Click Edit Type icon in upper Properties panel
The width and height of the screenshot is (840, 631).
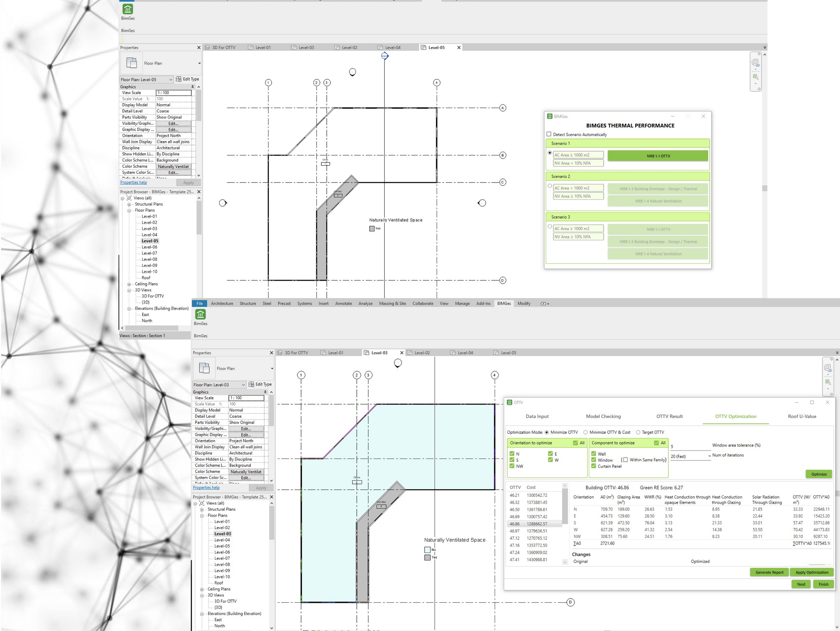click(x=178, y=79)
